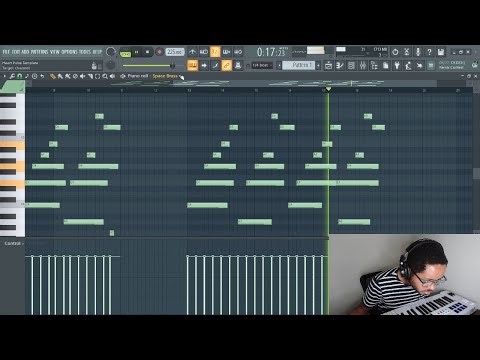Click the webcam video thumbnail
This screenshot has width=480, height=360.
(x=404, y=275)
